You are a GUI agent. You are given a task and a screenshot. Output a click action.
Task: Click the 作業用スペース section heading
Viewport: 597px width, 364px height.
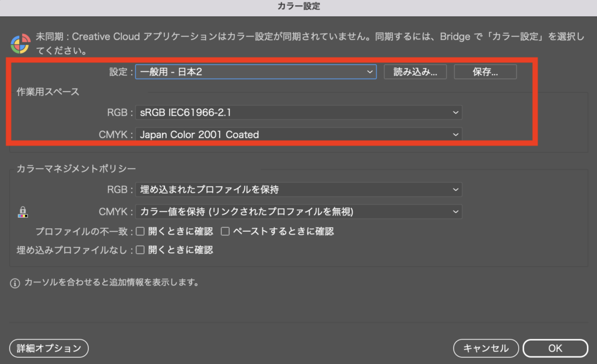(48, 91)
